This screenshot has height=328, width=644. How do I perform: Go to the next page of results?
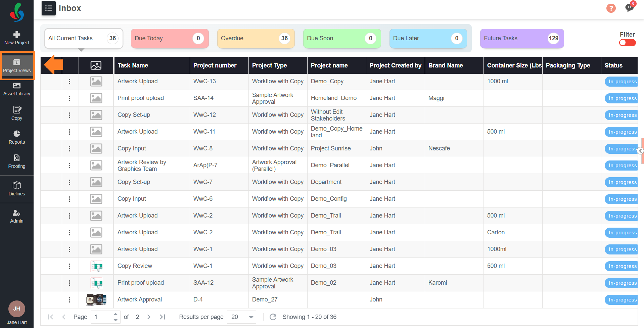pyautogui.click(x=149, y=317)
